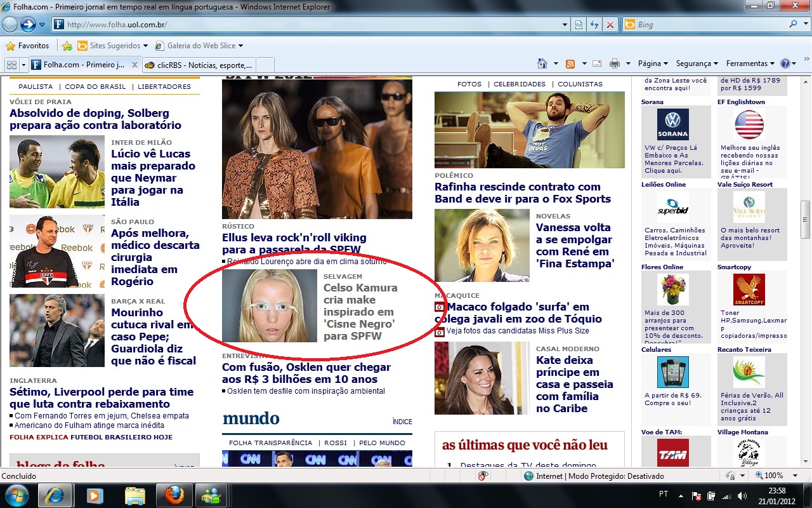
Task: Click the Stop loading X icon
Action: pos(610,25)
